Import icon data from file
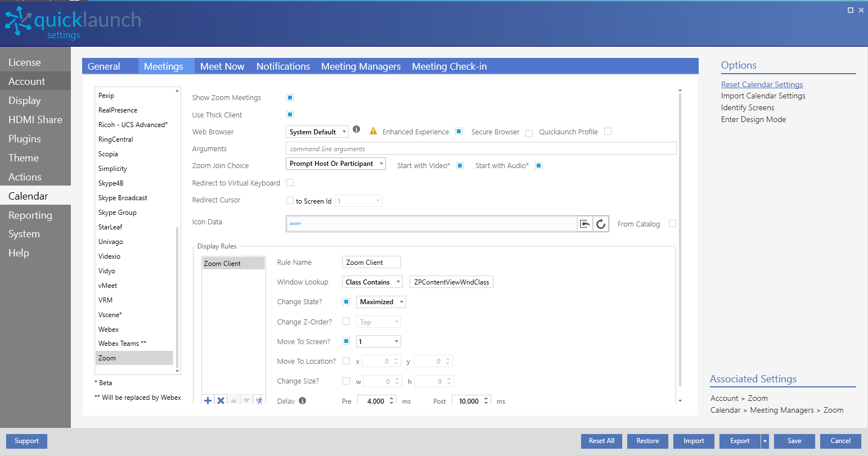868x456 pixels. [584, 224]
